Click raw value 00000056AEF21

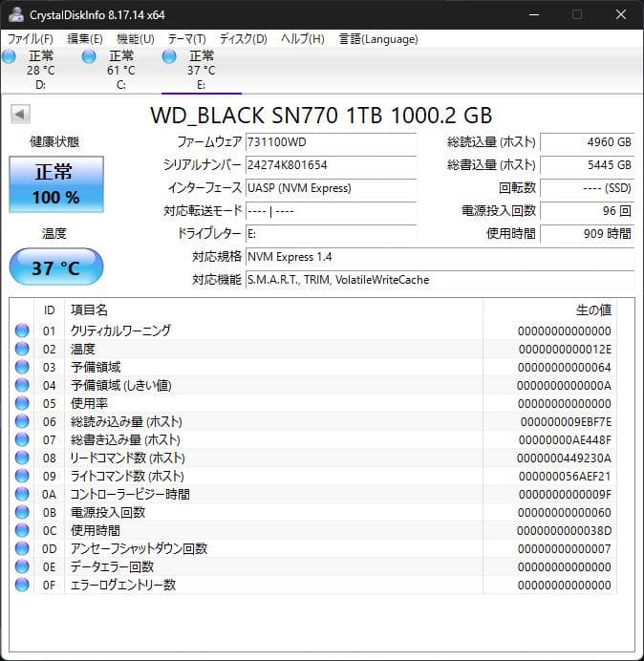click(x=565, y=477)
